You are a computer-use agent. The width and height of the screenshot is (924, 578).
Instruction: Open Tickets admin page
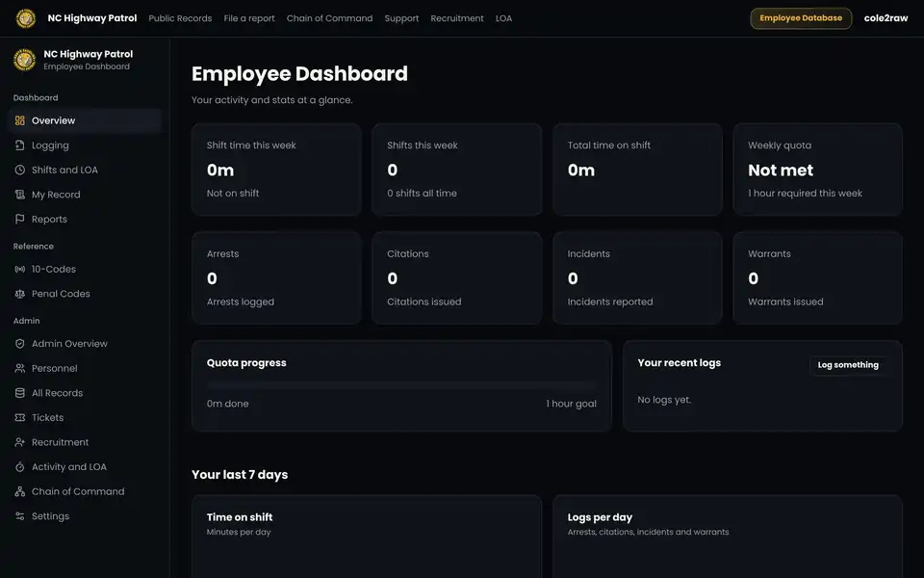(x=86, y=417)
